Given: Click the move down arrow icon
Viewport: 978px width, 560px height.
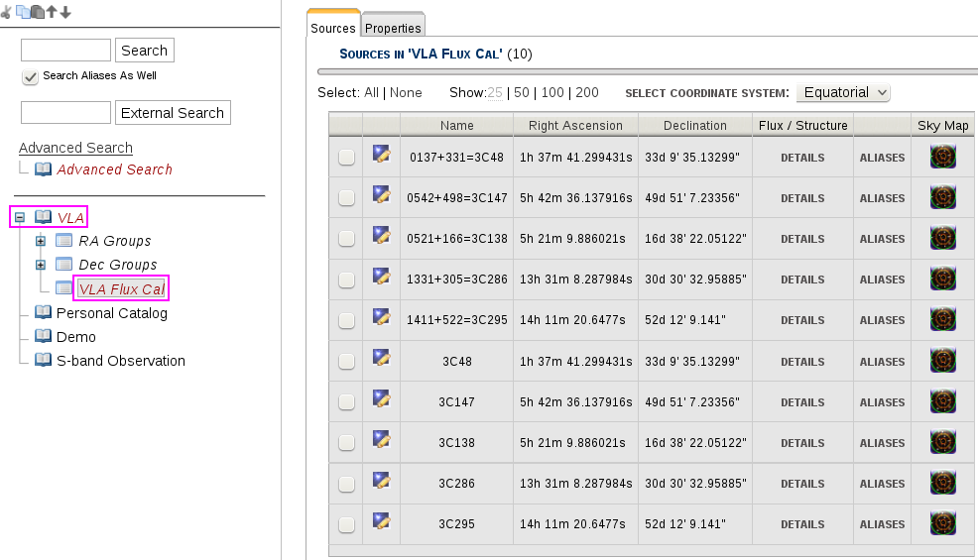Looking at the screenshot, I should 65,12.
